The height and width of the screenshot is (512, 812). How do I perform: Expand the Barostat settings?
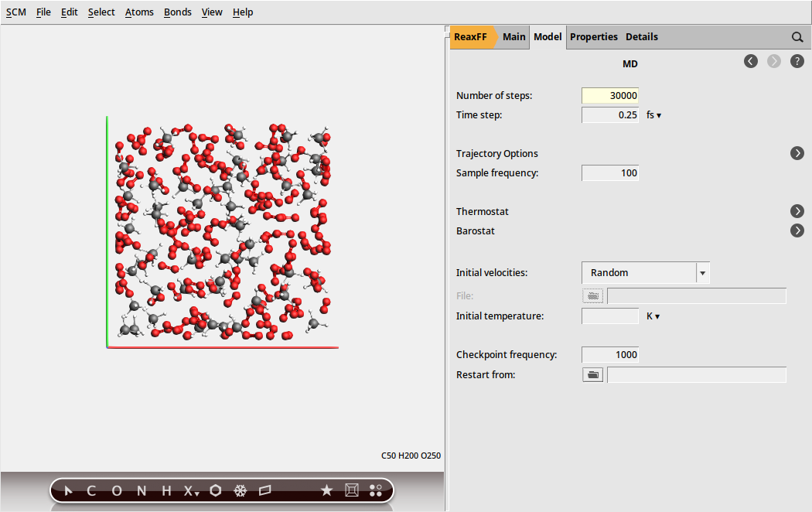pyautogui.click(x=797, y=230)
